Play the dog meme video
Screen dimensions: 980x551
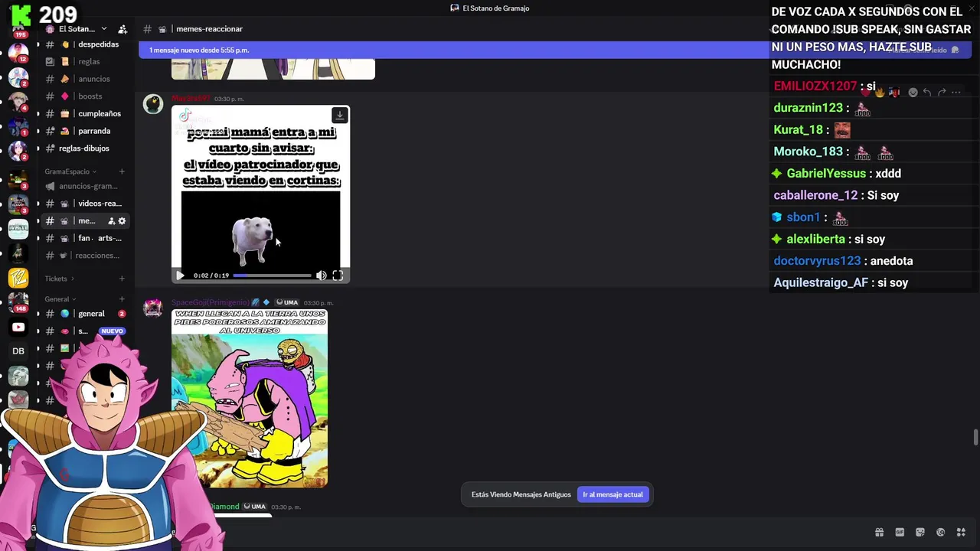coord(180,275)
